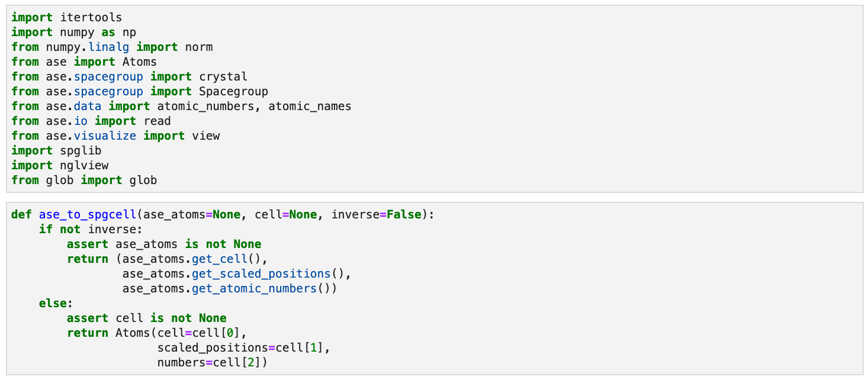This screenshot has height=380, width=868.
Task: Click 'crystal' in the spacegroup import
Action: [x=223, y=77]
